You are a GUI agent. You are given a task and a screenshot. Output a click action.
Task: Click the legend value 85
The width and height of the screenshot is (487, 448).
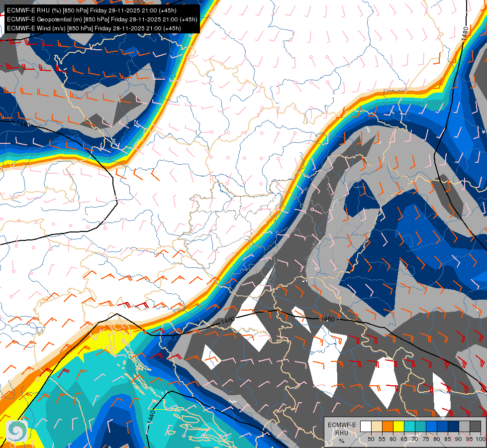click(448, 440)
